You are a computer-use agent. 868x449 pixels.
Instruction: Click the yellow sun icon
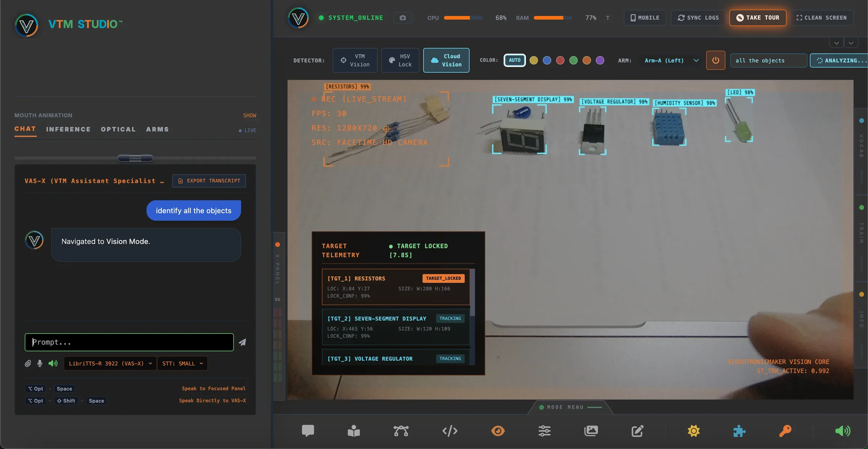(x=694, y=431)
